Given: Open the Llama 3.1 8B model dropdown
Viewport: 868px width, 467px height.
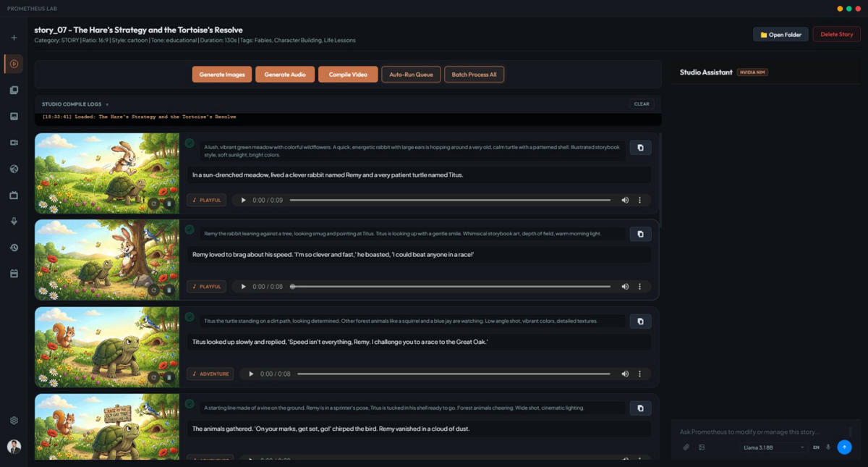Looking at the screenshot, I should click(x=773, y=447).
